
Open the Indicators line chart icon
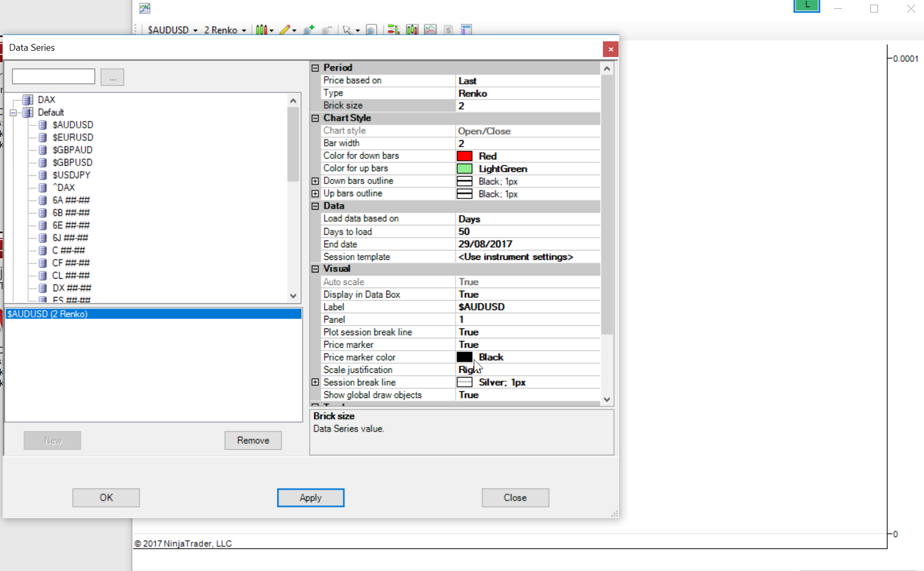[430, 30]
